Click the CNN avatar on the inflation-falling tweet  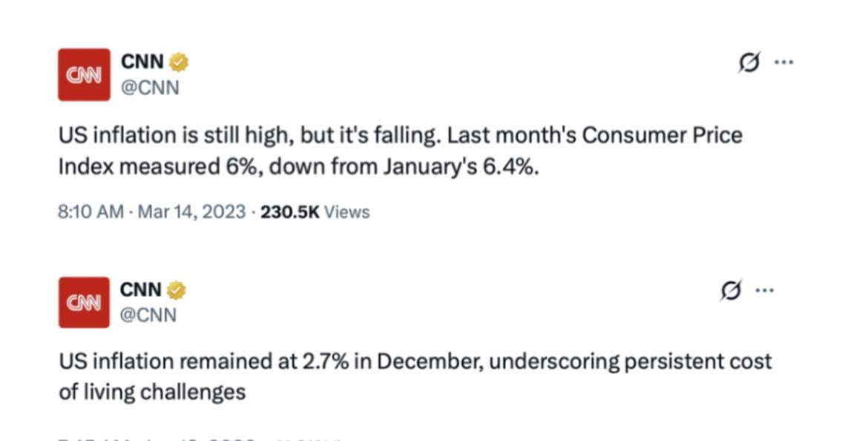[x=84, y=74]
